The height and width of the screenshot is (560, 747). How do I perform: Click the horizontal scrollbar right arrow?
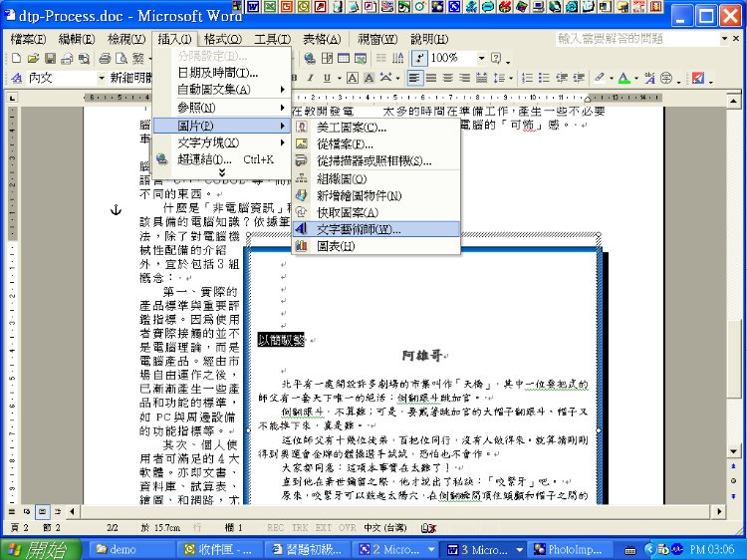(x=720, y=512)
